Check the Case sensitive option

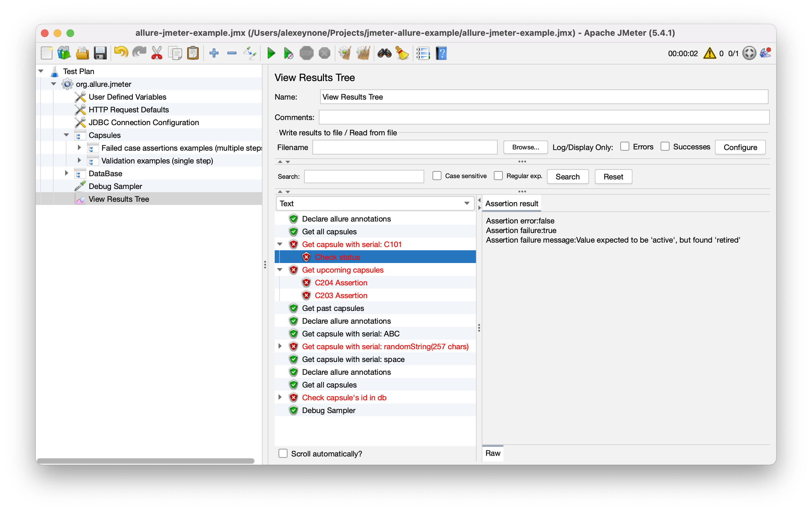click(437, 176)
